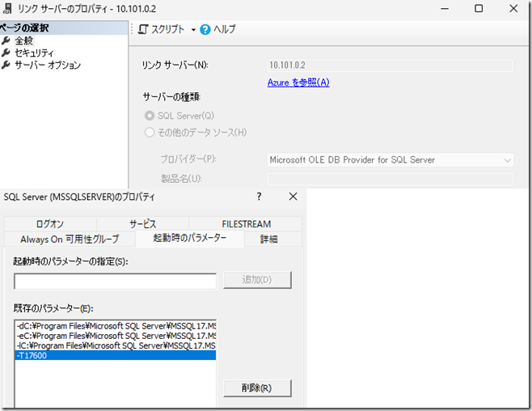Image resolution: width=532 pixels, height=411 pixels.
Task: Click the blue ヘルプ help icon
Action: 205,29
